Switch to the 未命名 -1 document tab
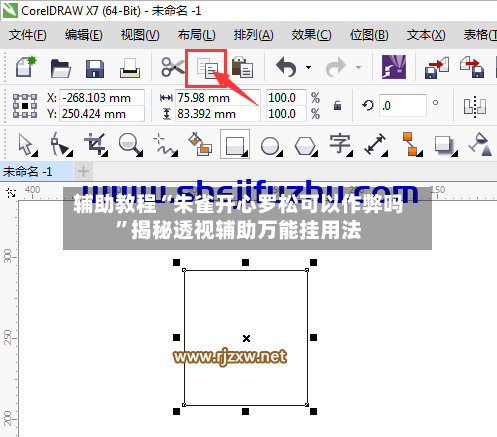This screenshot has height=437, width=497. [x=36, y=172]
